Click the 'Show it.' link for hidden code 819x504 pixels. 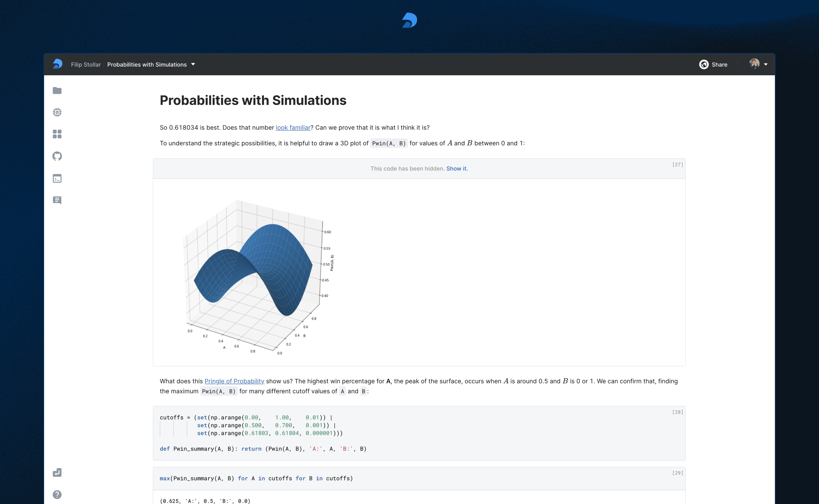[x=457, y=169]
